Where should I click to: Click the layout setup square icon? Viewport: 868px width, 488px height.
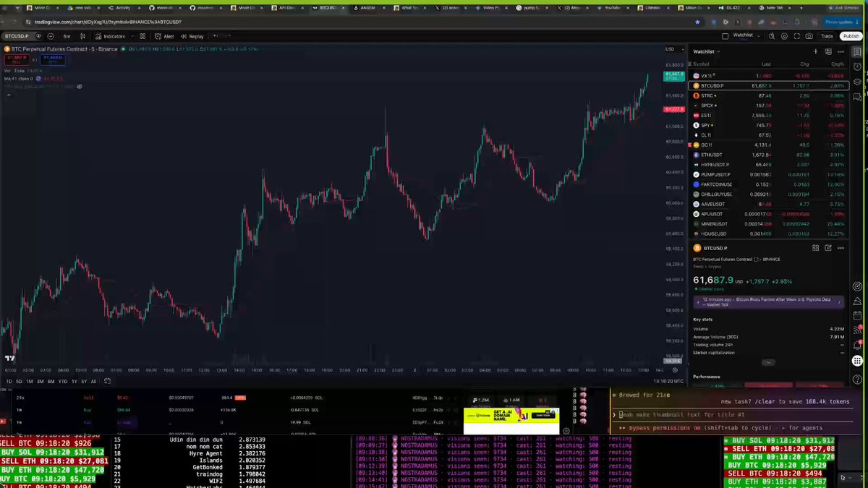(726, 35)
